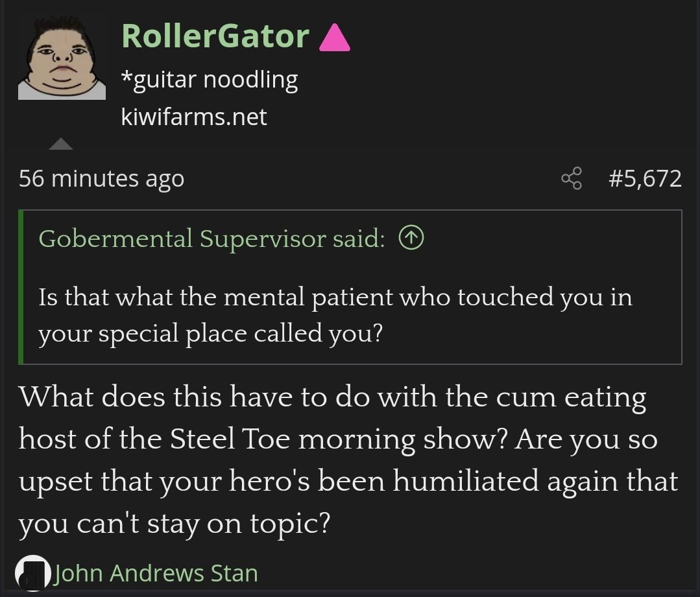Viewport: 700px width, 597px height.
Task: Click the quote line "your special place called you?"
Action: click(210, 333)
